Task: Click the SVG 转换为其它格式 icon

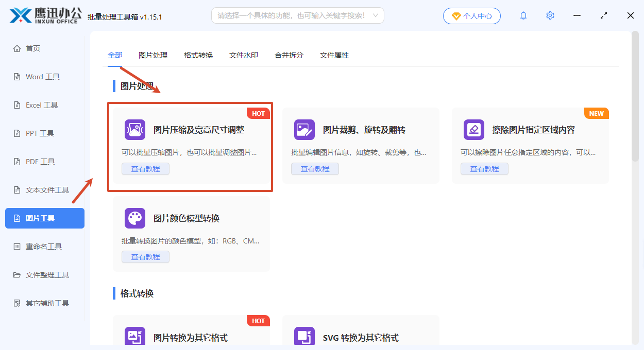Action: pyautogui.click(x=304, y=337)
